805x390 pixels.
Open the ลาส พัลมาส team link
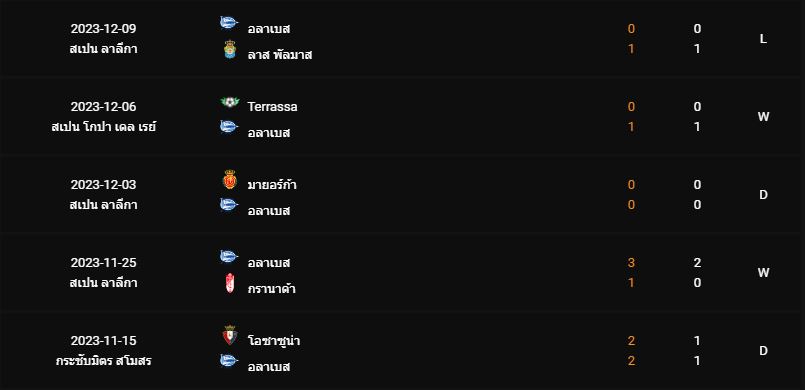[x=280, y=55]
